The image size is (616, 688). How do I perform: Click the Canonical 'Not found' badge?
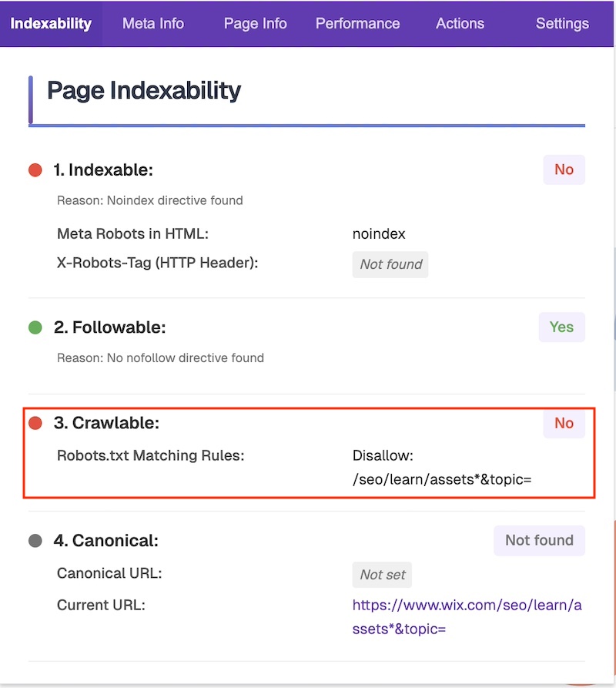click(x=539, y=540)
